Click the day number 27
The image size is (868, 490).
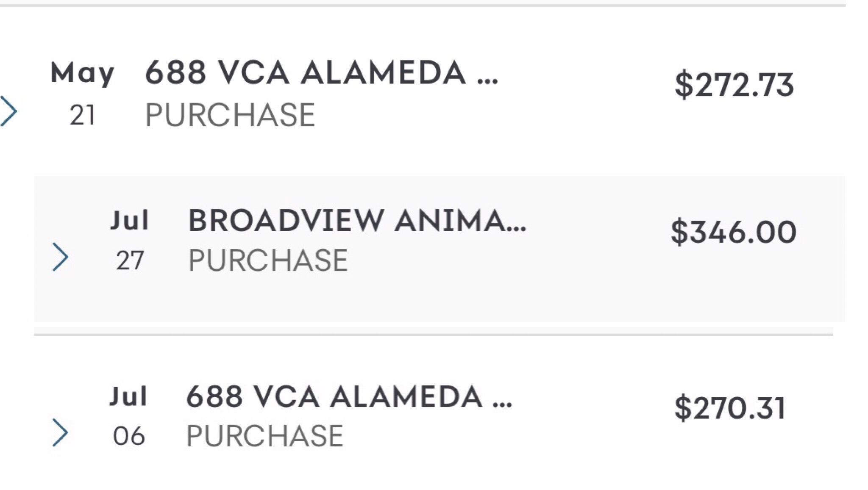pos(130,260)
